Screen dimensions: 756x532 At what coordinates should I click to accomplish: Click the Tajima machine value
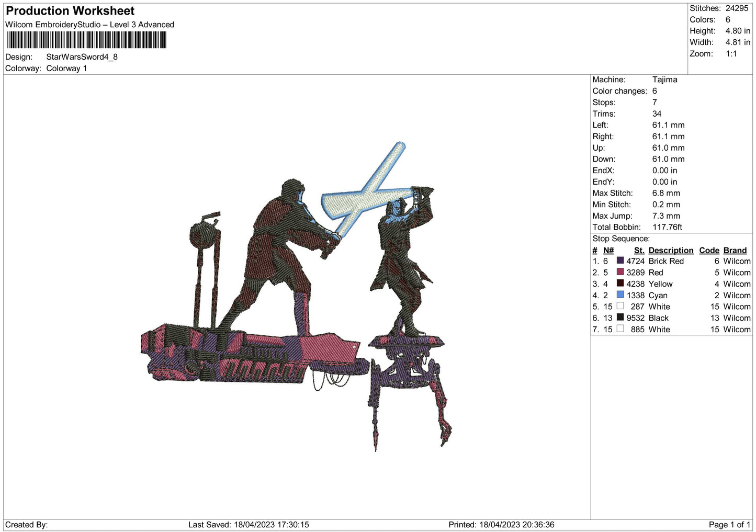click(664, 80)
